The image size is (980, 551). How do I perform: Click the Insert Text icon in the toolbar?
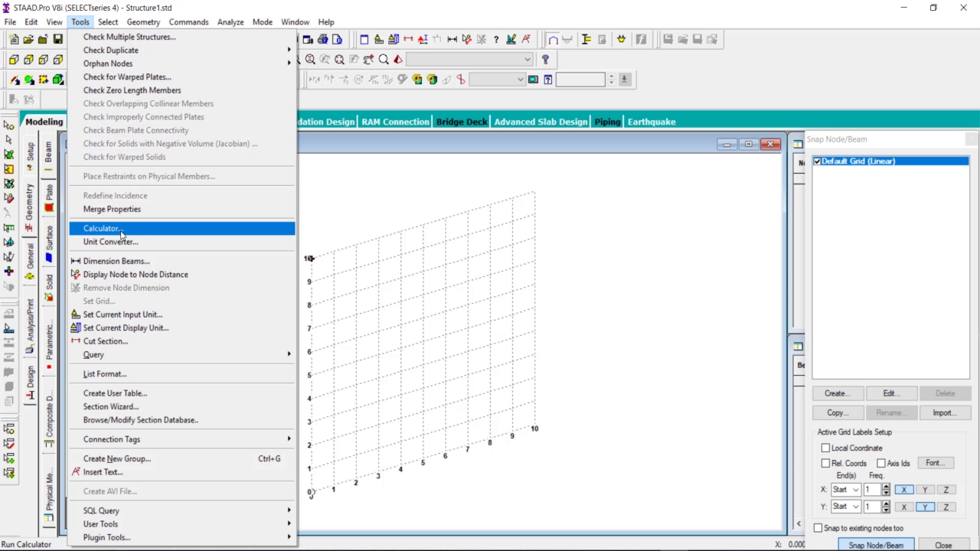(526, 40)
